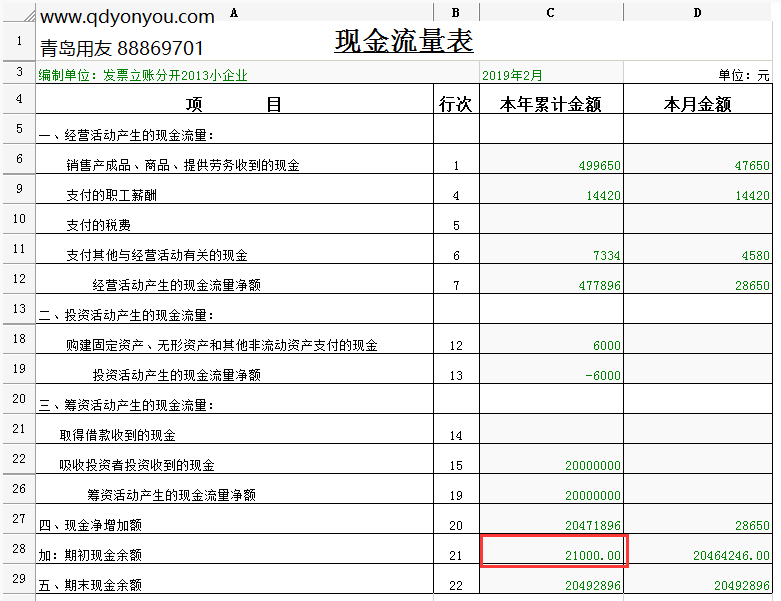This screenshot has height=601, width=781.
Task: Select column A header
Action: click(234, 12)
